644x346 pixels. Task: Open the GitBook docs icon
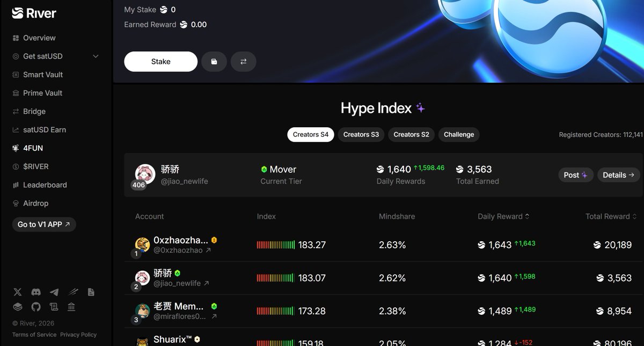18,307
